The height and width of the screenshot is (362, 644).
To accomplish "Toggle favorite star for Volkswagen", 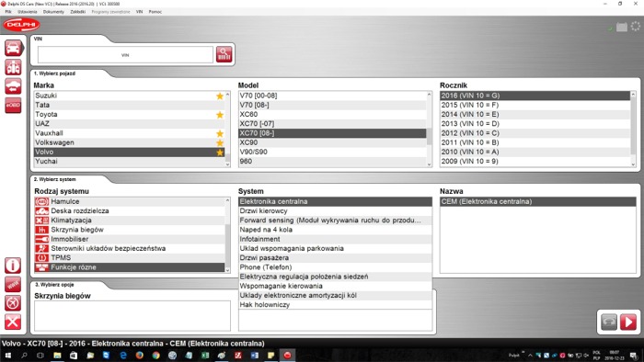I will [x=220, y=143].
